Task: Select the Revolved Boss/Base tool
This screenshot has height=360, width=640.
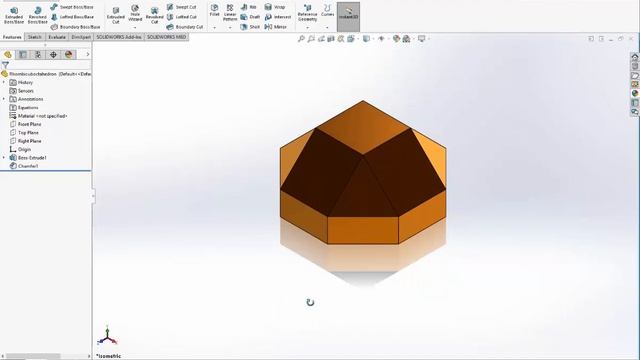Action: click(x=37, y=15)
